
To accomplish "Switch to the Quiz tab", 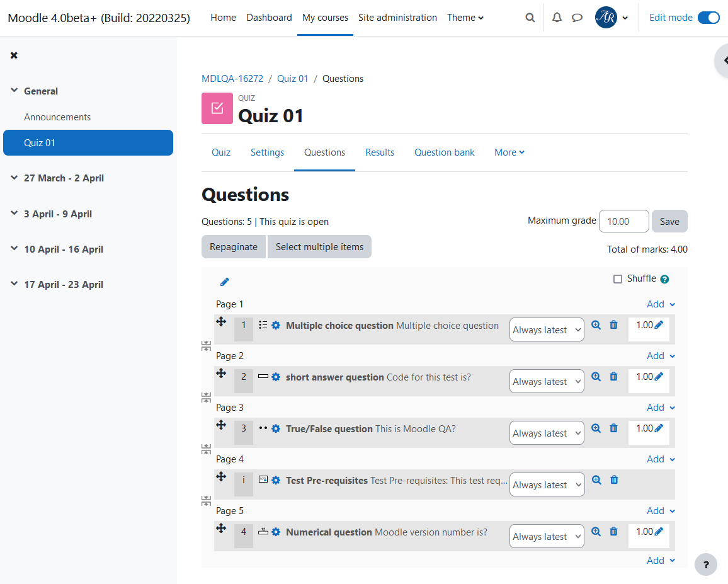I will (x=221, y=152).
